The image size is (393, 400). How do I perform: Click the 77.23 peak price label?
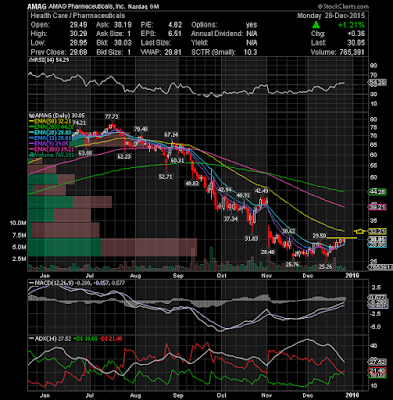point(111,117)
